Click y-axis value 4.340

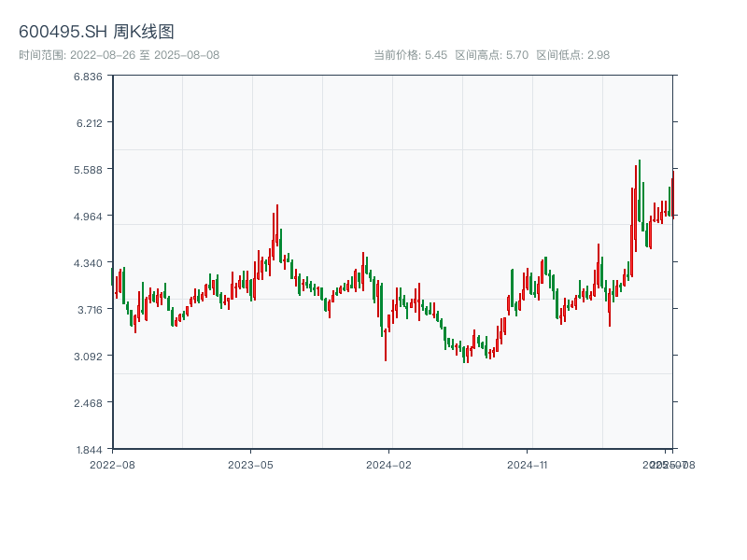(88, 263)
